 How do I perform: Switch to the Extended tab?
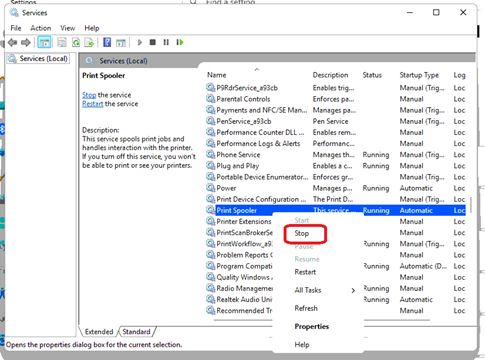pos(99,332)
